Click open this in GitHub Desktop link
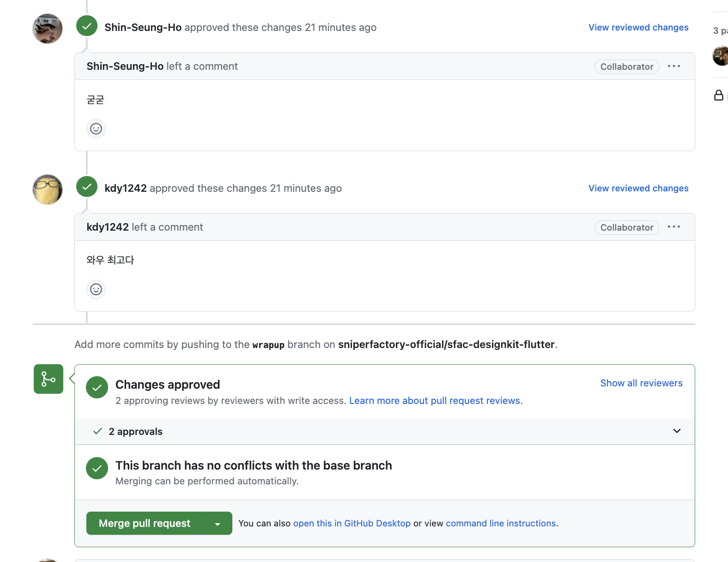Screen dimensions: 728x562 (x=352, y=523)
